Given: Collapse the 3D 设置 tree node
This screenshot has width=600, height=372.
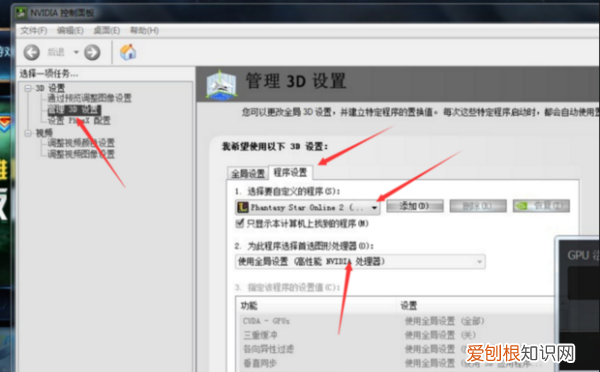Looking at the screenshot, I should tap(28, 88).
